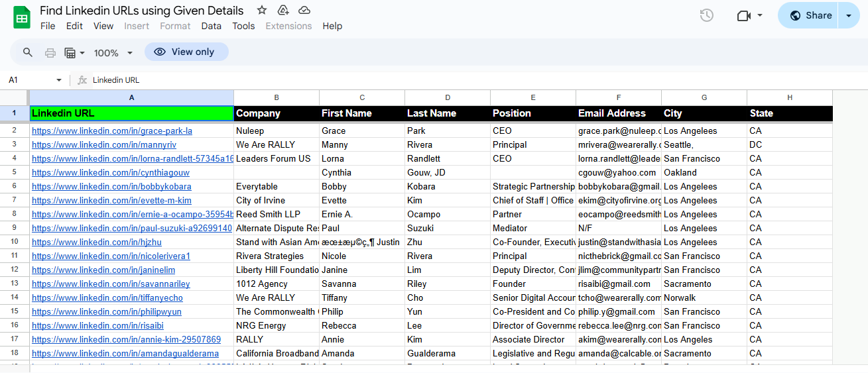Start a Meet call via camera icon

tap(744, 15)
